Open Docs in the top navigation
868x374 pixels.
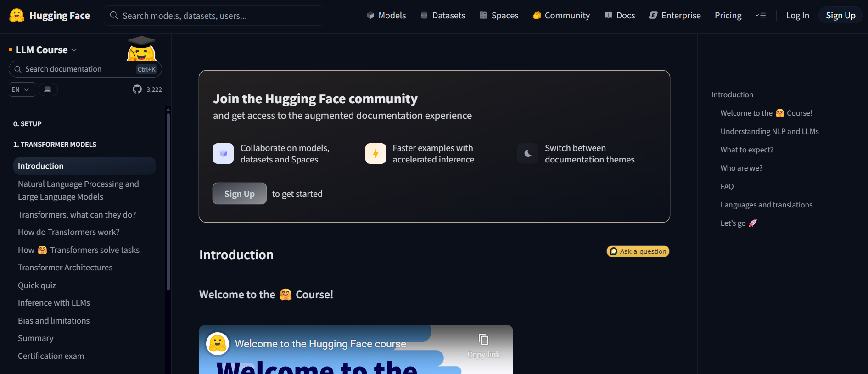[620, 16]
